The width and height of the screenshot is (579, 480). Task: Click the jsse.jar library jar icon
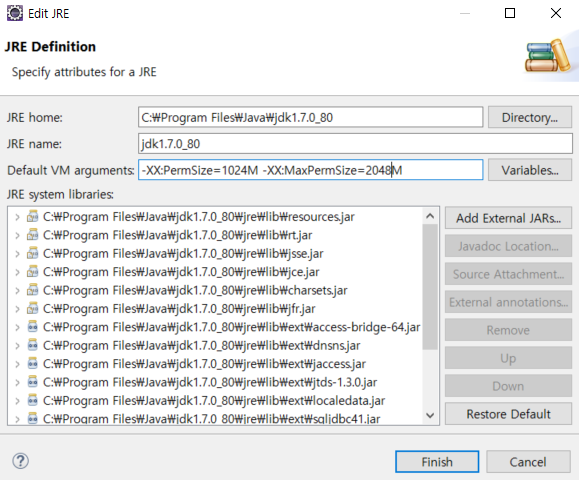[32, 253]
